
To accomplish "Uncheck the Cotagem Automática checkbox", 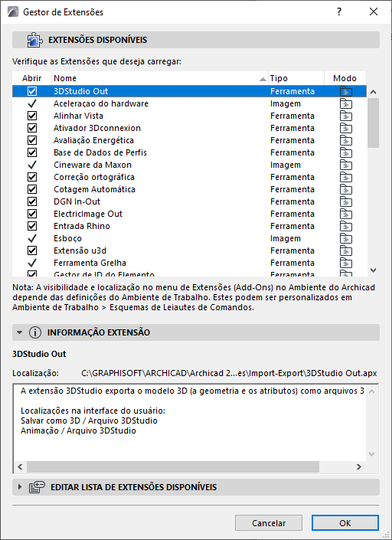I will tap(32, 189).
